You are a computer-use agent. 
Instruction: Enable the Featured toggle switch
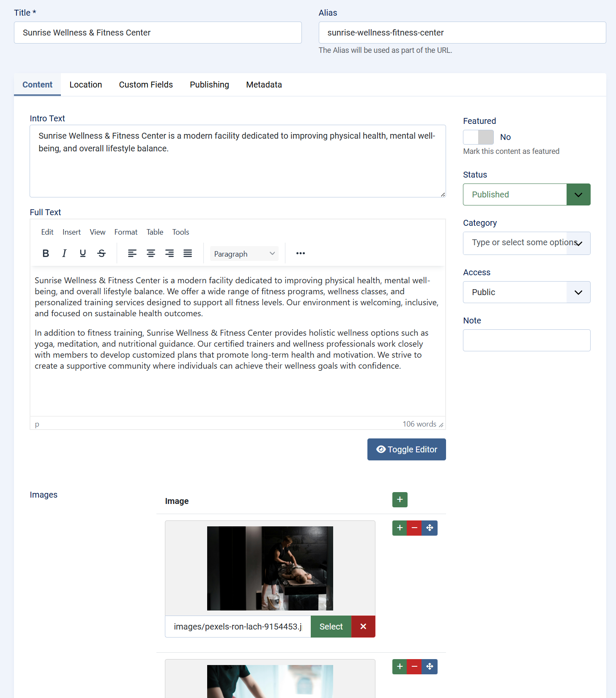point(478,137)
